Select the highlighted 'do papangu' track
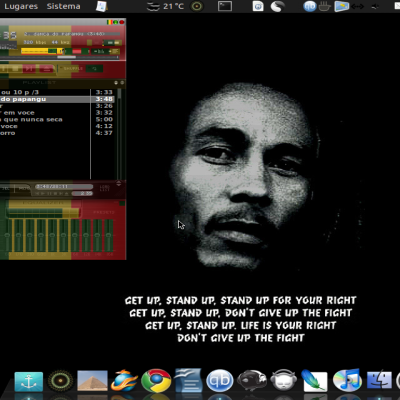Screen dimensions: 400x400 [x=57, y=99]
